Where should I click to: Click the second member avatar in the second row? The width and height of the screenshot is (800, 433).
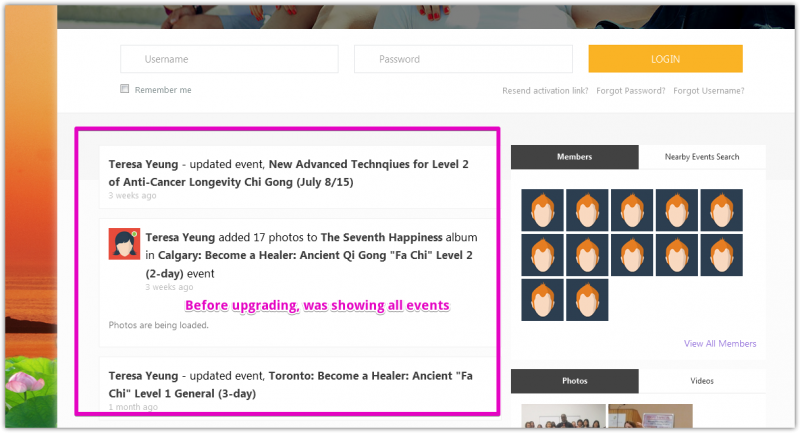click(587, 255)
